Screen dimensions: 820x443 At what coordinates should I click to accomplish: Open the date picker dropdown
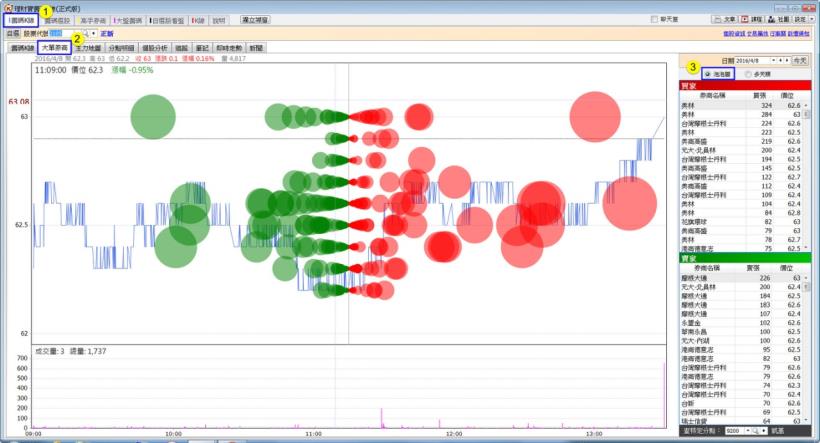click(773, 60)
